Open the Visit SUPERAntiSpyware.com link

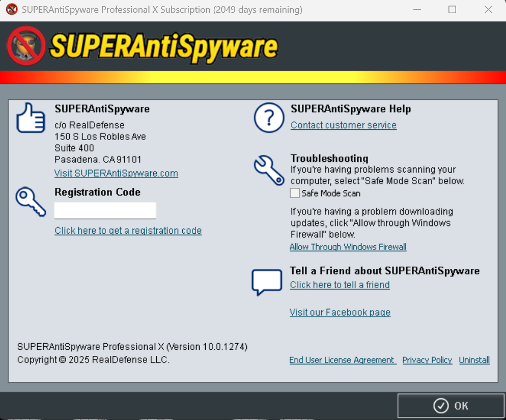pos(116,174)
